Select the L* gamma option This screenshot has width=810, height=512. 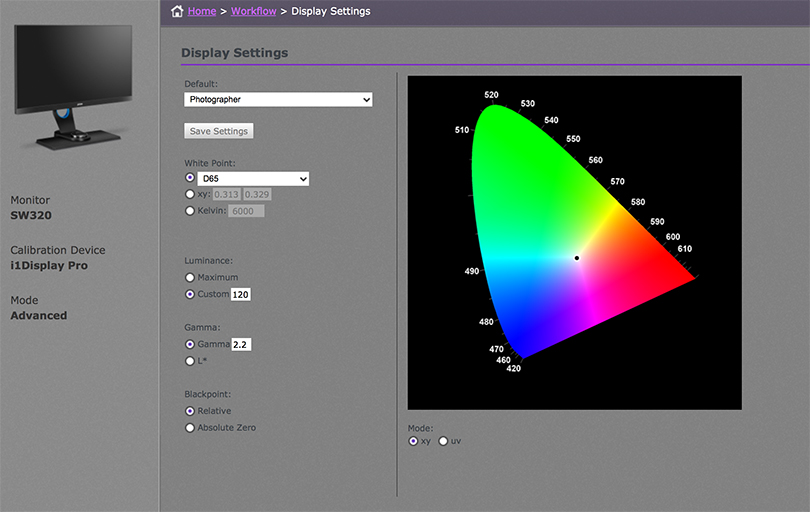click(190, 361)
